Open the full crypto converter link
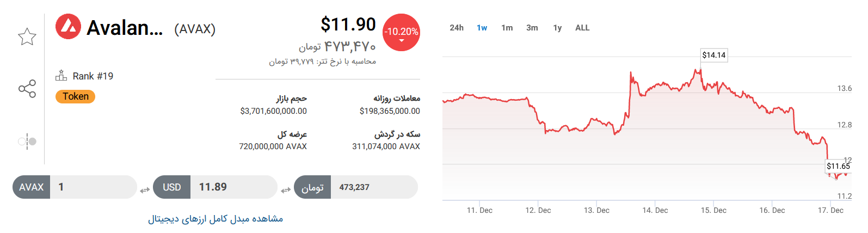The image size is (868, 233). click(x=216, y=219)
